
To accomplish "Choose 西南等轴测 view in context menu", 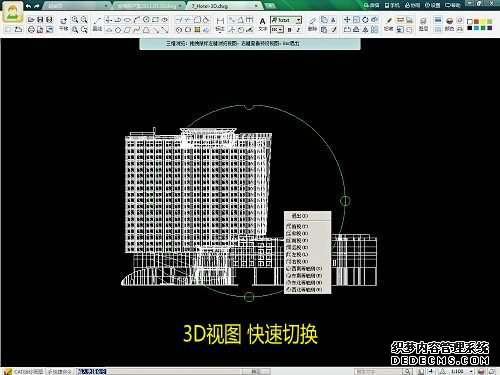I will pyautogui.click(x=308, y=268).
